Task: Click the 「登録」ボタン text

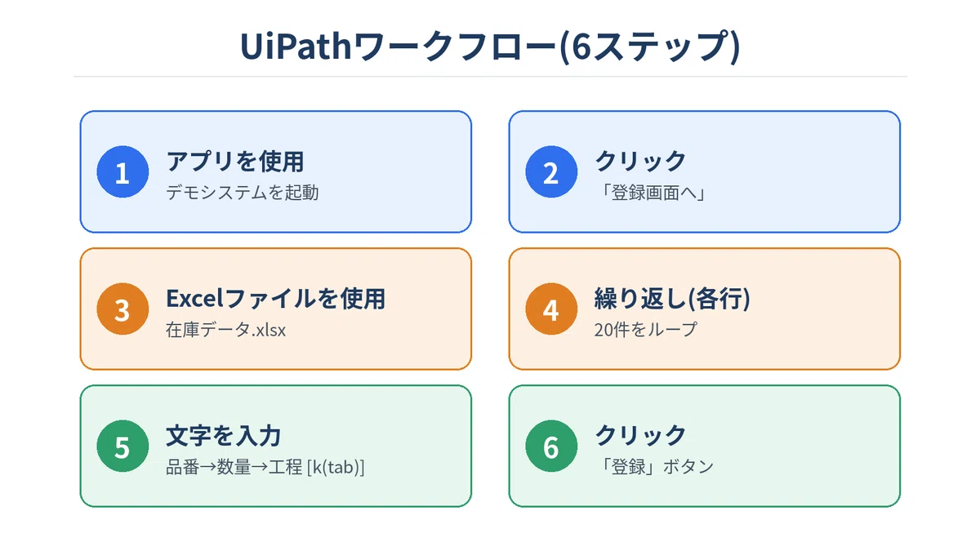Action: click(655, 467)
